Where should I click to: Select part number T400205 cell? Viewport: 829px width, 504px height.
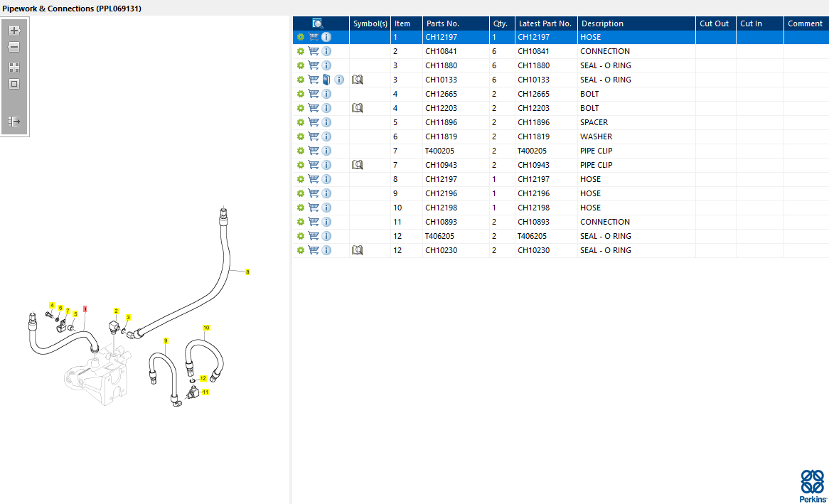tap(456, 151)
